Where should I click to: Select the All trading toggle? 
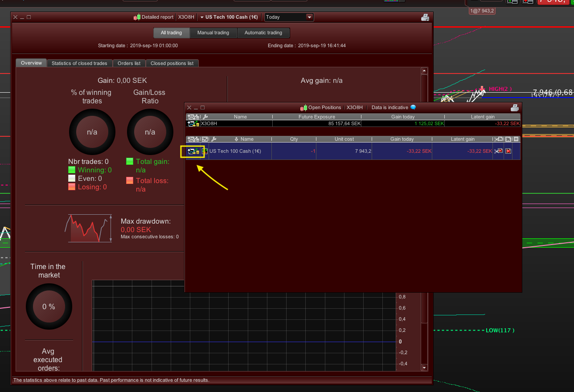(x=172, y=33)
